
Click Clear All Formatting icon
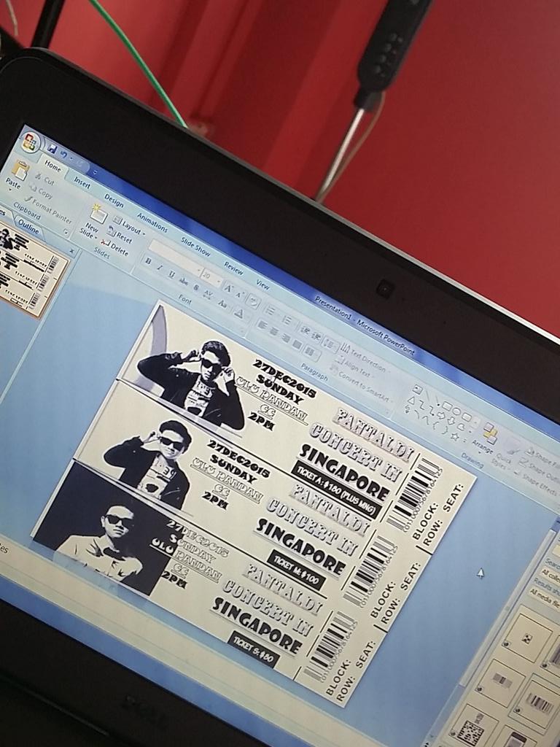[253, 301]
